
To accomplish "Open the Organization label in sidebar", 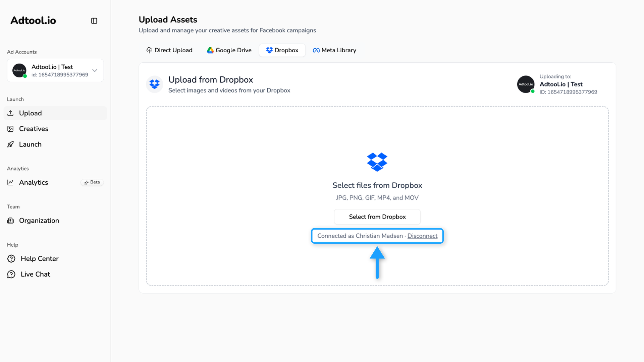I will tap(39, 221).
